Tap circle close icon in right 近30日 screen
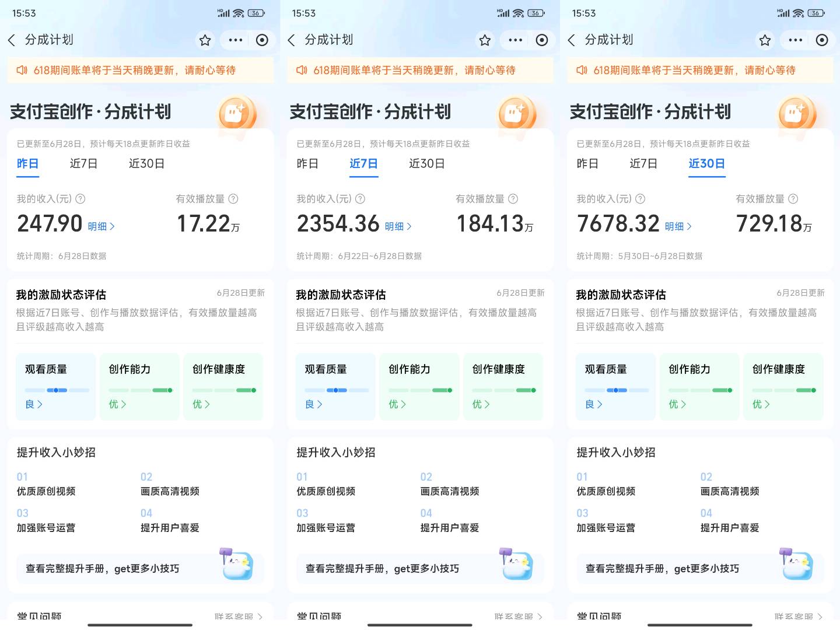840x630 pixels. point(822,40)
